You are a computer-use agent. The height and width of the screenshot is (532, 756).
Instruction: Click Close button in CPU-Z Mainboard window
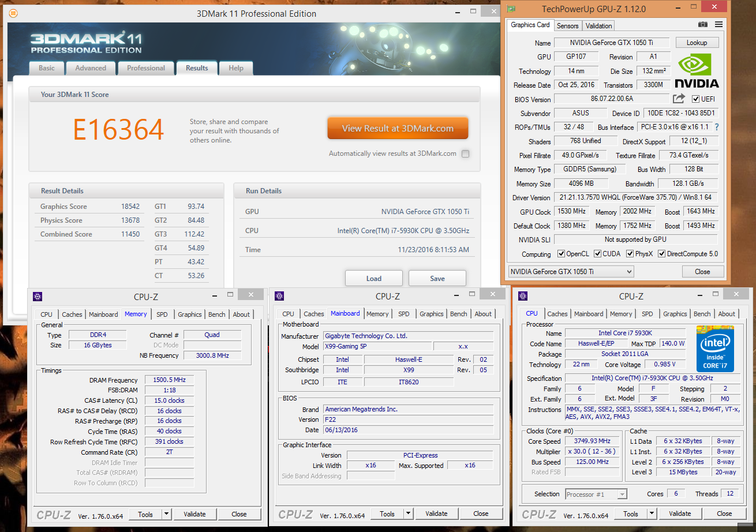coord(481,514)
